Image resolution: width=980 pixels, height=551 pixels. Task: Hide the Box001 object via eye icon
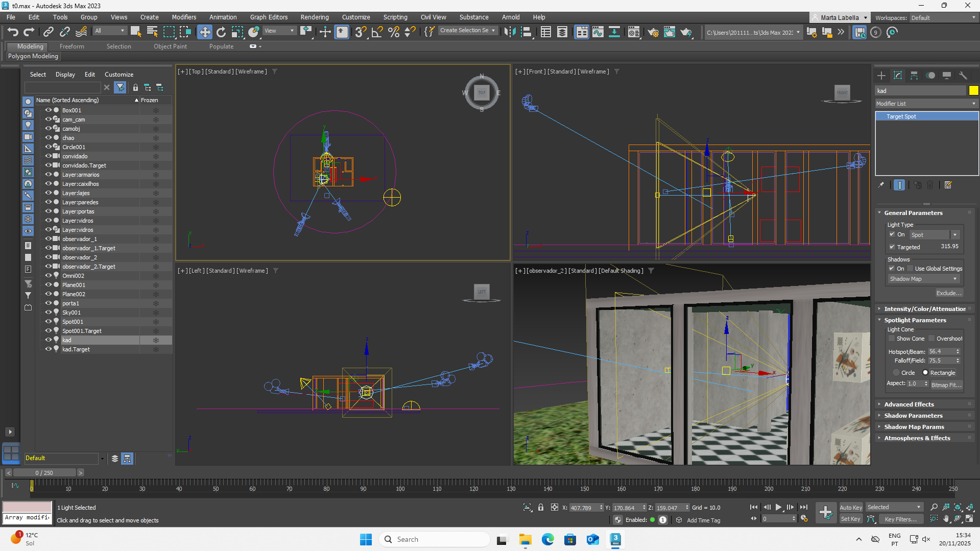(49, 110)
